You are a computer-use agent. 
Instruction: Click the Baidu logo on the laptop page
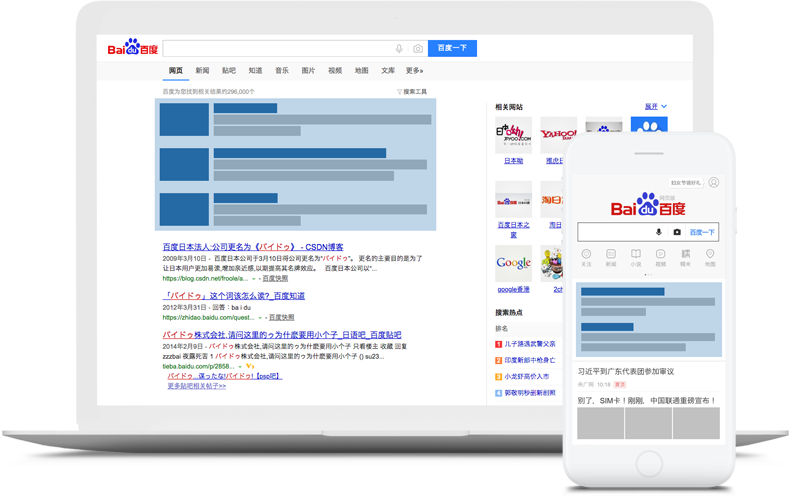[x=133, y=47]
